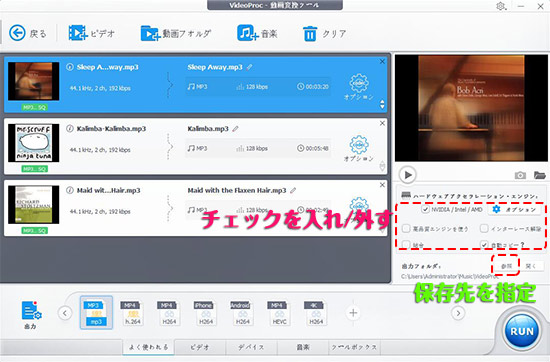
Task: Add music with the 音楽 icon
Action: pyautogui.click(x=248, y=33)
